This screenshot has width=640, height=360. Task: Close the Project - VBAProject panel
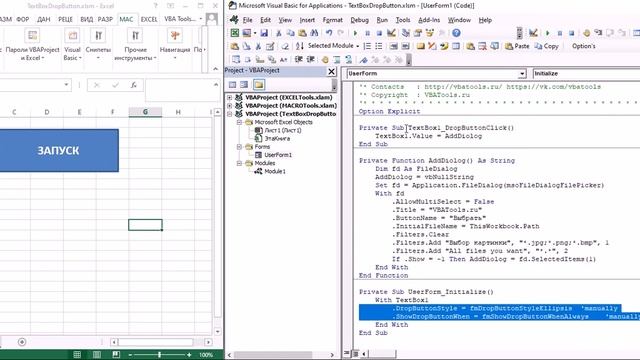pyautogui.click(x=331, y=71)
